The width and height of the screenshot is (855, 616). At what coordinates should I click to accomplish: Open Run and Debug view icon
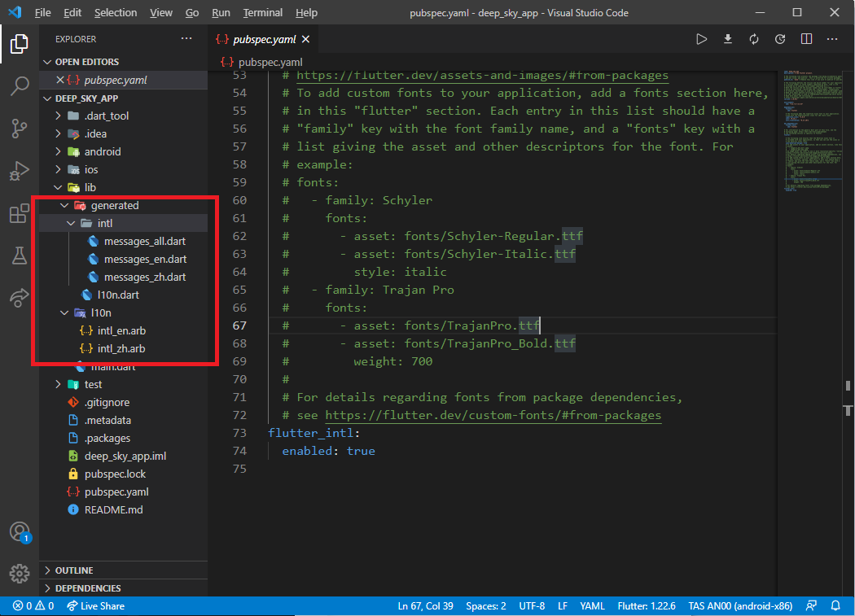click(x=19, y=171)
